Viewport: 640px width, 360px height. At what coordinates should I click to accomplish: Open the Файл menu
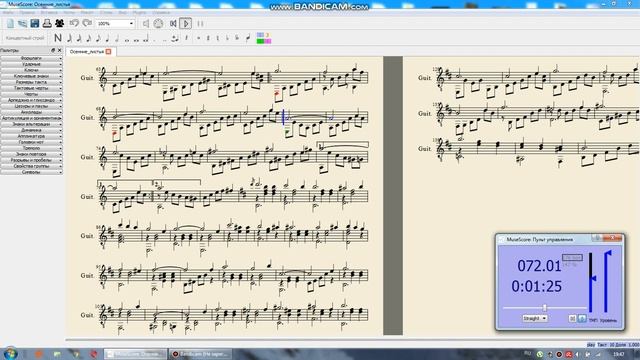(x=8, y=13)
